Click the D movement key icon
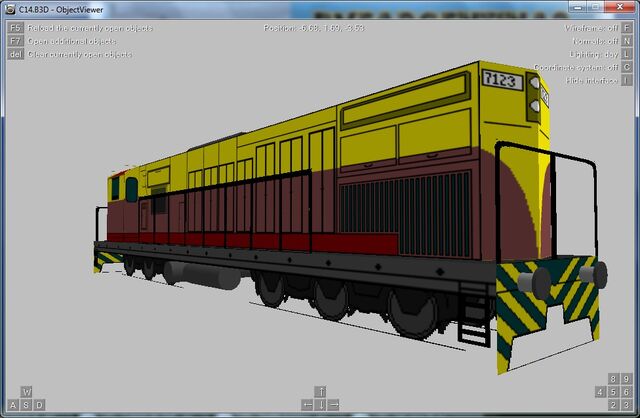The height and width of the screenshot is (418, 640). [39, 405]
